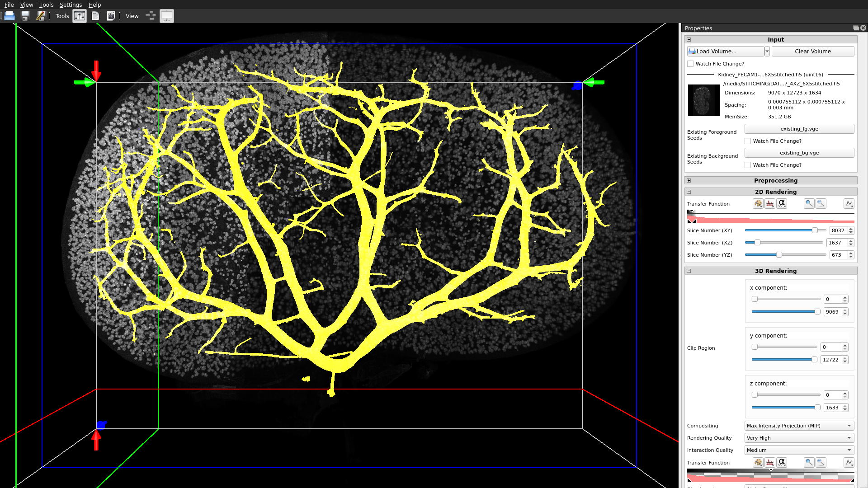The image size is (868, 488).
Task: Open the Settings menu
Action: 71,5
